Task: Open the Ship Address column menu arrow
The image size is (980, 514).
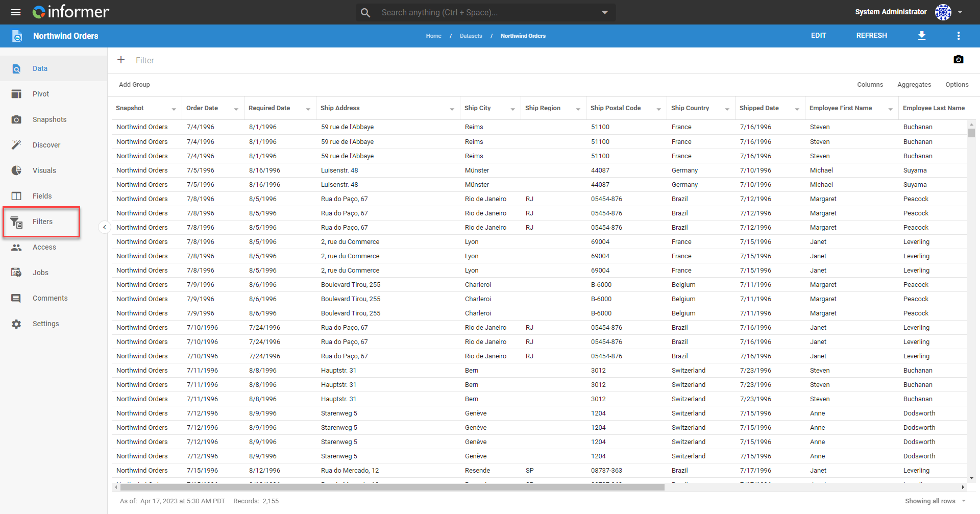Action: [452, 109]
